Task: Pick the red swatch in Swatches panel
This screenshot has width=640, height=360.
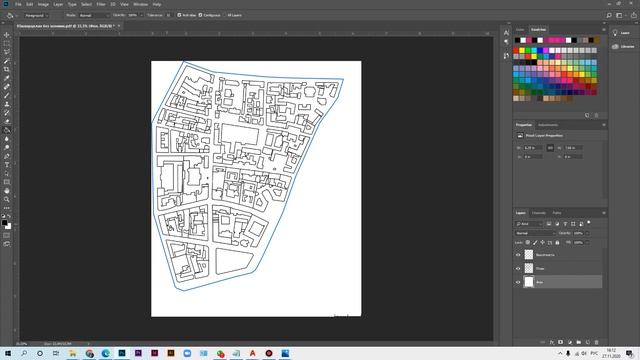Action: [516, 51]
